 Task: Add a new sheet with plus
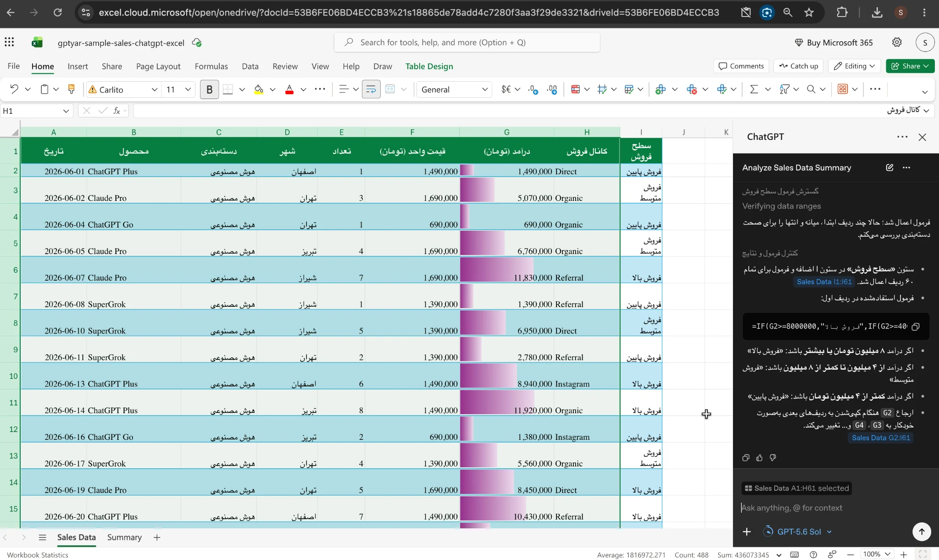[x=157, y=537]
